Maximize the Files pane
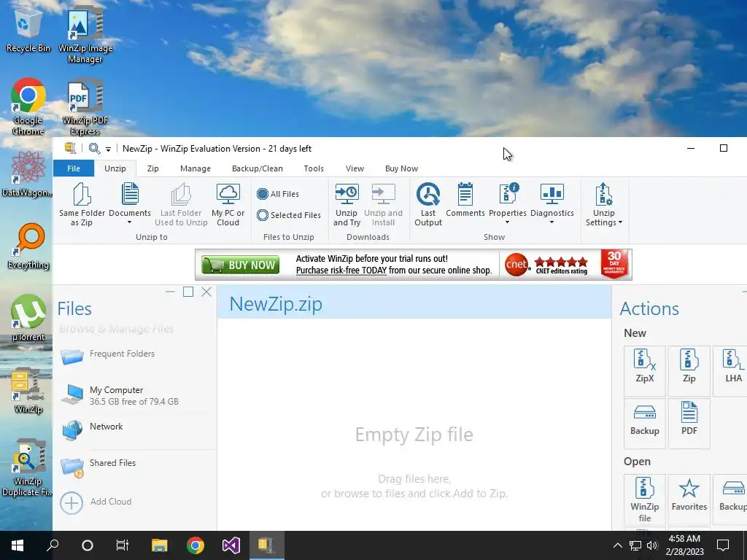747x560 pixels. coord(188,292)
